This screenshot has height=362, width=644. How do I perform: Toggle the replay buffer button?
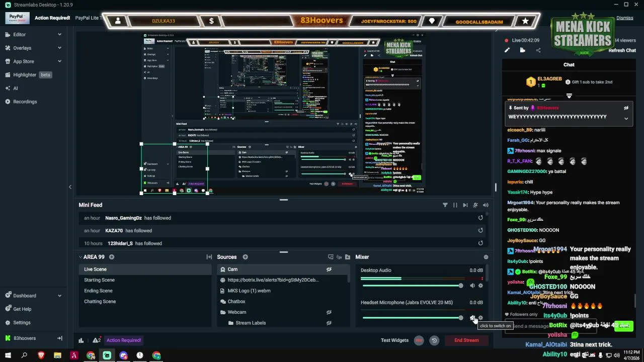(x=434, y=340)
